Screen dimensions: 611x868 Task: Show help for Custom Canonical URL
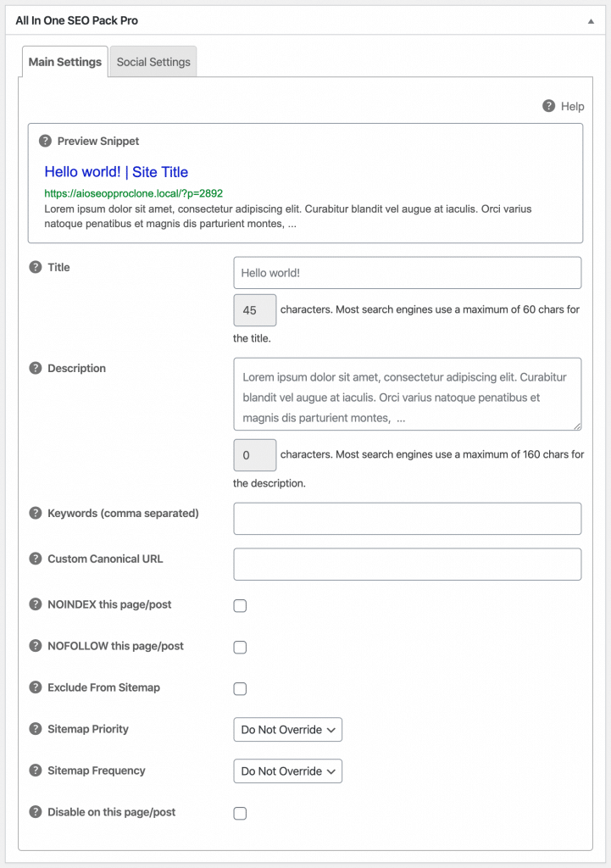36,559
